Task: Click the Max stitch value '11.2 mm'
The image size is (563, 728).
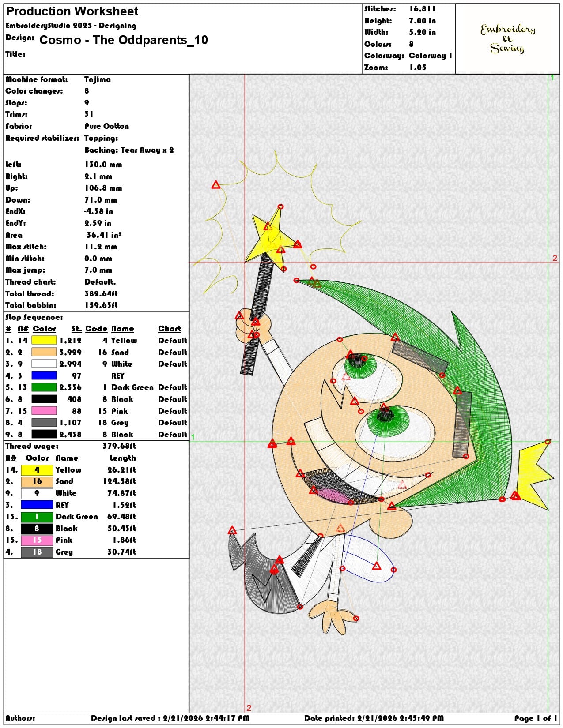Action: pos(101,247)
